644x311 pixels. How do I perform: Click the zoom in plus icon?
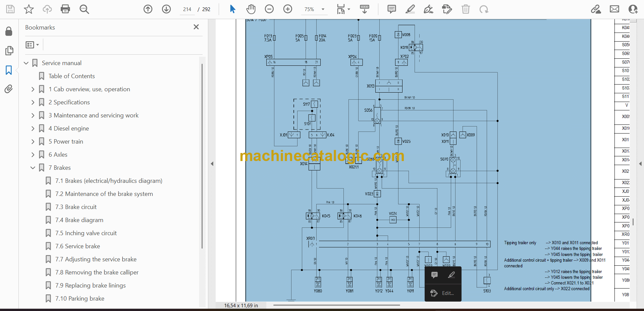coord(288,9)
